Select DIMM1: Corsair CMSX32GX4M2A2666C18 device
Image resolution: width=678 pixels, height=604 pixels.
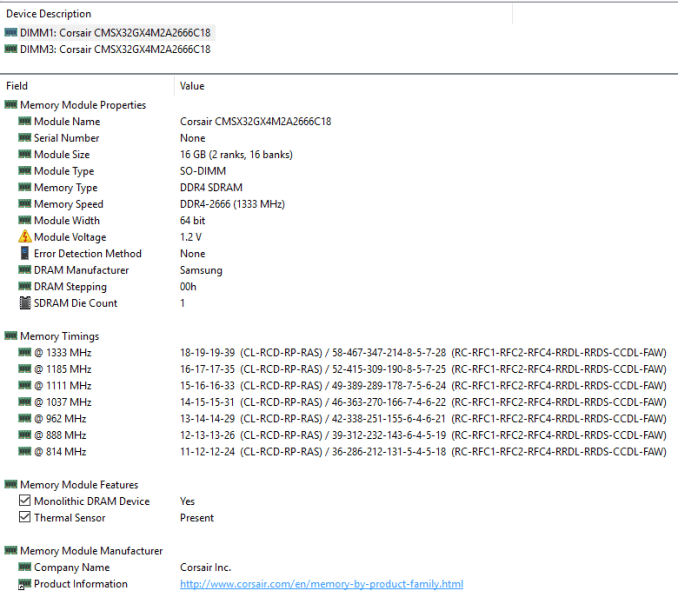115,32
